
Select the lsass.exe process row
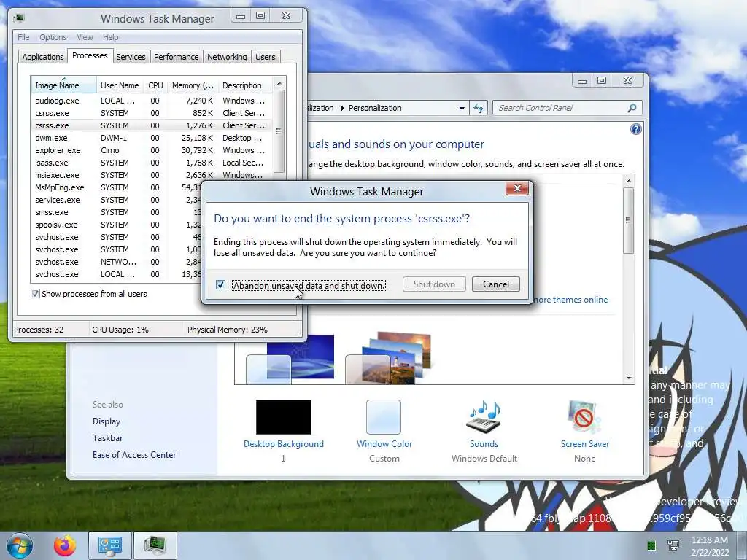[x=152, y=163]
